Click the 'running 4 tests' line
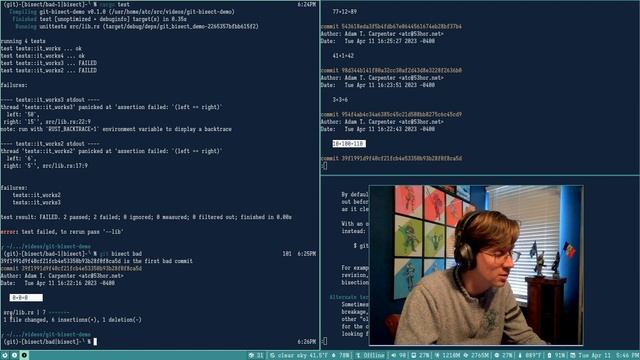This screenshot has width=640, height=360. click(23, 41)
